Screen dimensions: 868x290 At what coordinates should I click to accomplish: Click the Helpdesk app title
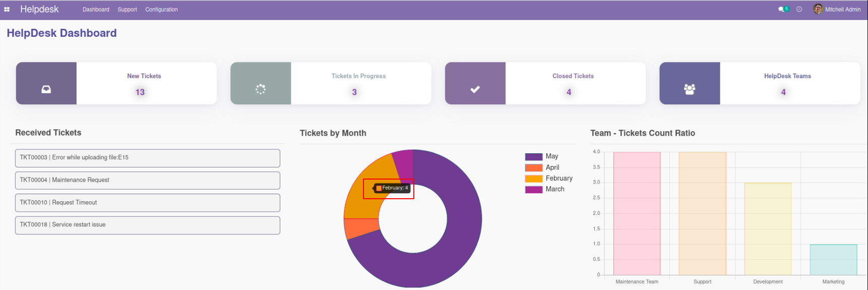[x=39, y=10]
